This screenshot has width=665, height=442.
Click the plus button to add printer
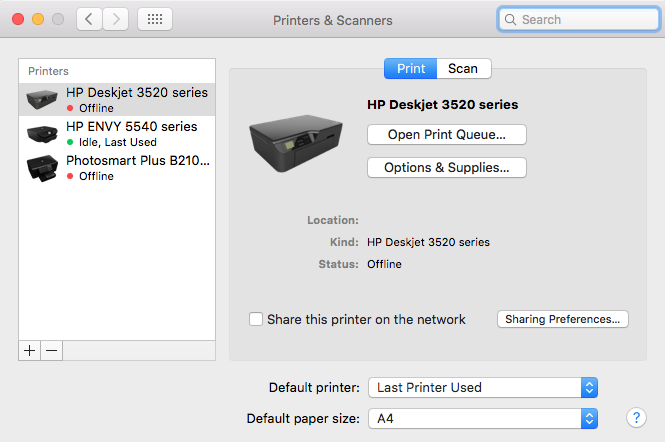coord(30,350)
